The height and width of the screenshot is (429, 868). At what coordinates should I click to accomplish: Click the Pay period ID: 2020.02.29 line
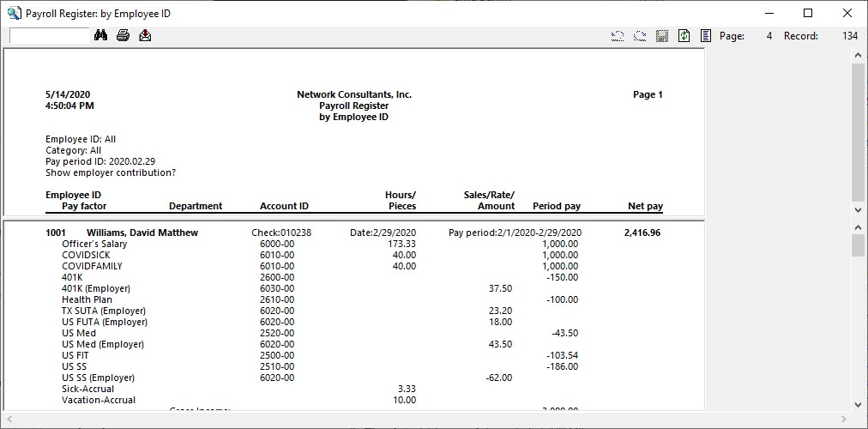[x=100, y=161]
